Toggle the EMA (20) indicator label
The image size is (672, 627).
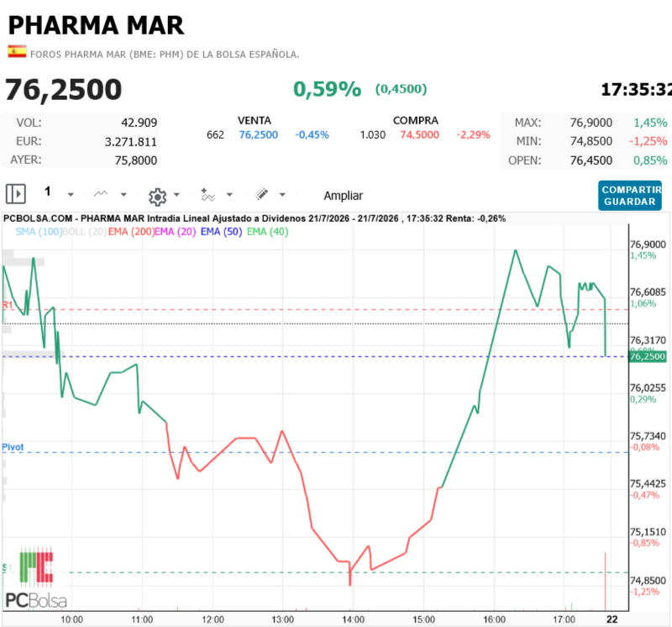(176, 232)
